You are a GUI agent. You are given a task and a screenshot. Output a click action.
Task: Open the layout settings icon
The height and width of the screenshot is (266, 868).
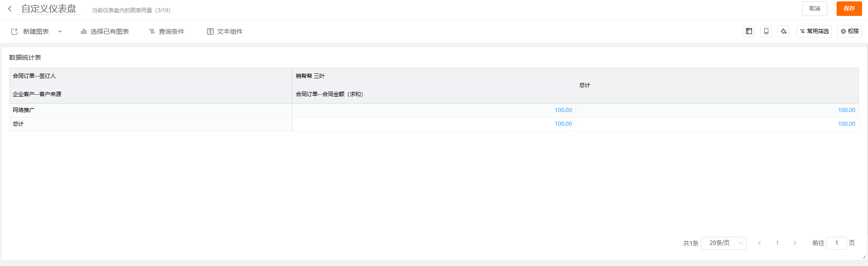[749, 31]
